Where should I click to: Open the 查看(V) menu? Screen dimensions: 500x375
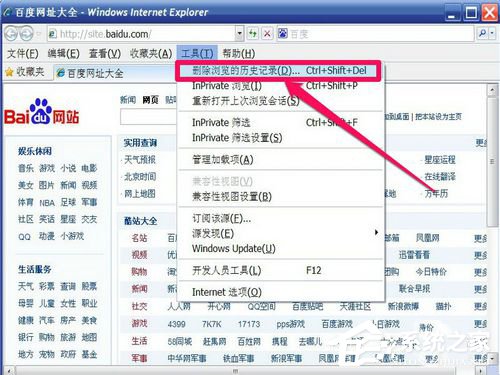(x=105, y=53)
